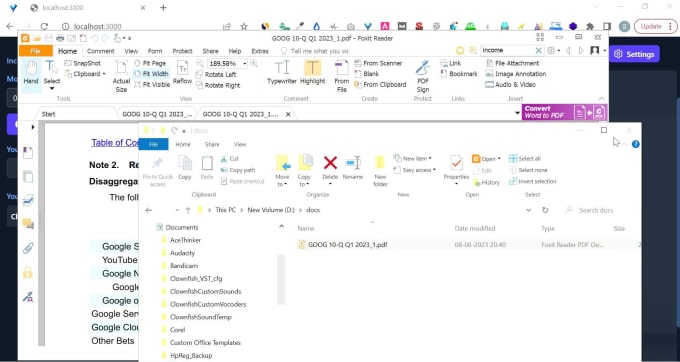Toggle the Fit Visible view option

[x=152, y=85]
